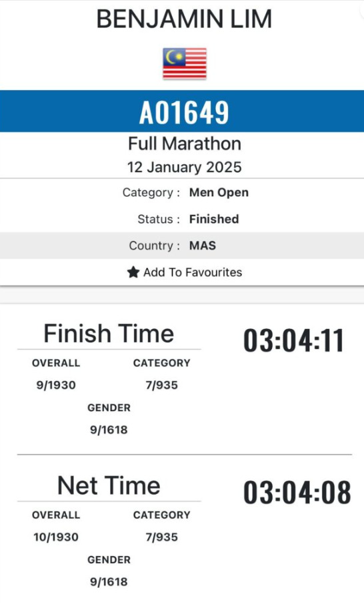Click the MAS country row
This screenshot has height=606, width=364.
click(x=182, y=246)
